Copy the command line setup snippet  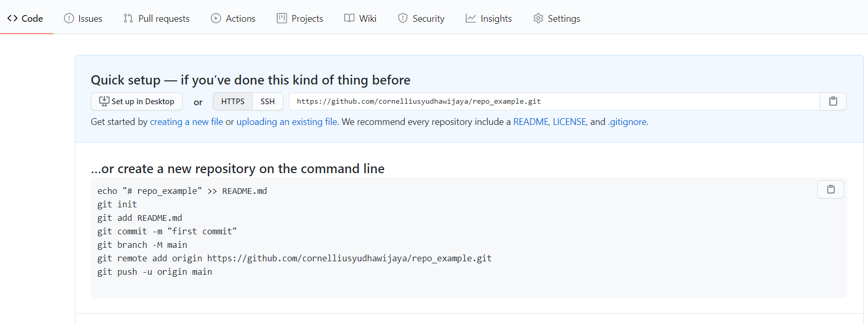coord(830,189)
